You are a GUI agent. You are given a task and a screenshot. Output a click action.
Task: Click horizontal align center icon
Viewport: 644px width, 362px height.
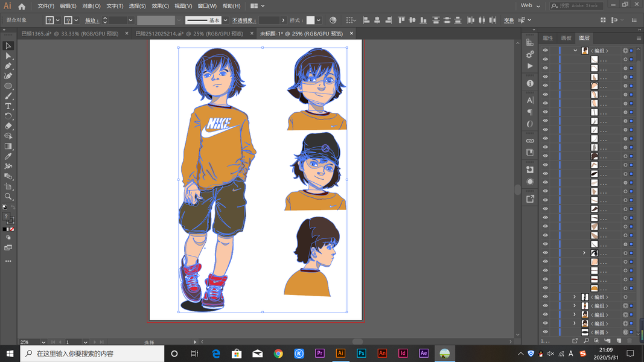tap(377, 20)
